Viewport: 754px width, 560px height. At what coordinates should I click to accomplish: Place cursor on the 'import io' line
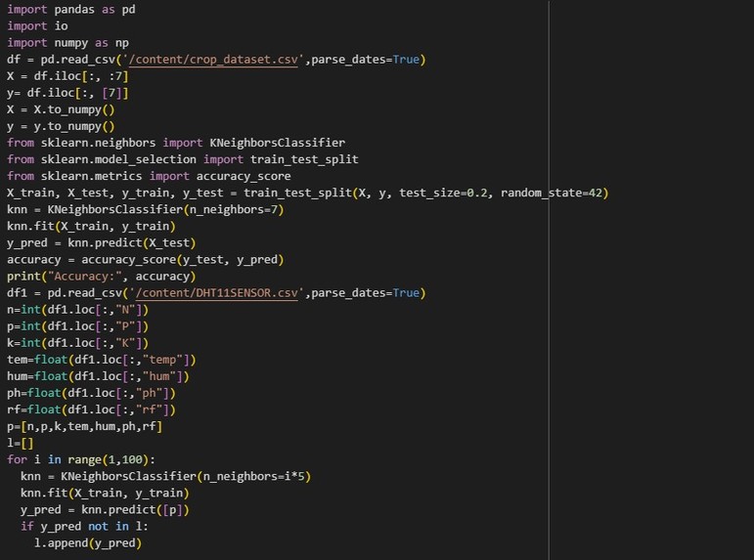[x=37, y=26]
